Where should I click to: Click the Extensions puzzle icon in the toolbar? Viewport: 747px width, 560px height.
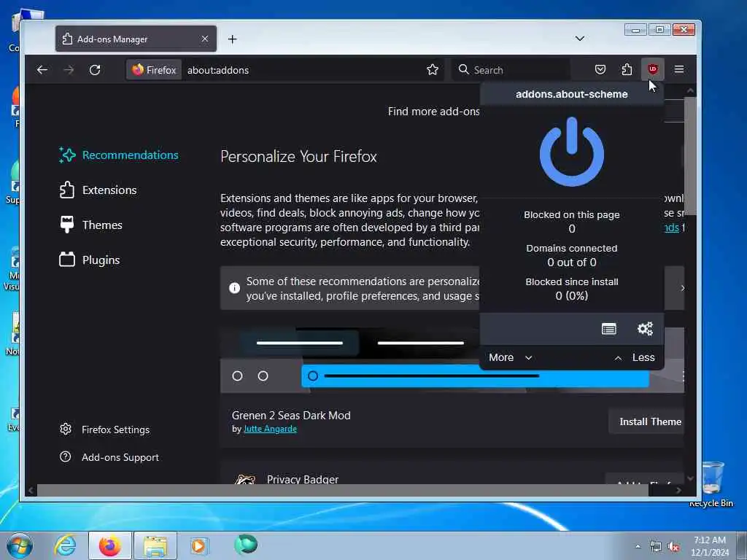[627, 69]
